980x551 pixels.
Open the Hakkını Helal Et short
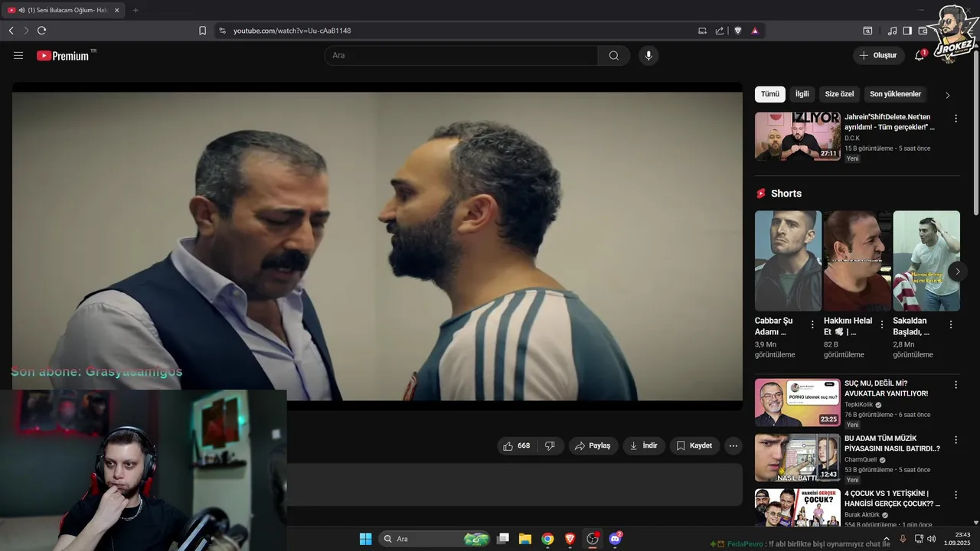point(857,261)
